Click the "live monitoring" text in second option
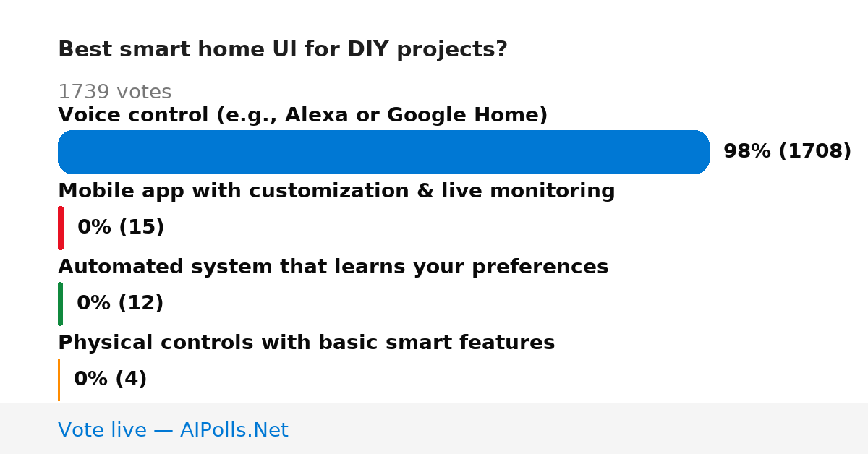This screenshot has height=454, width=868. [x=553, y=191]
